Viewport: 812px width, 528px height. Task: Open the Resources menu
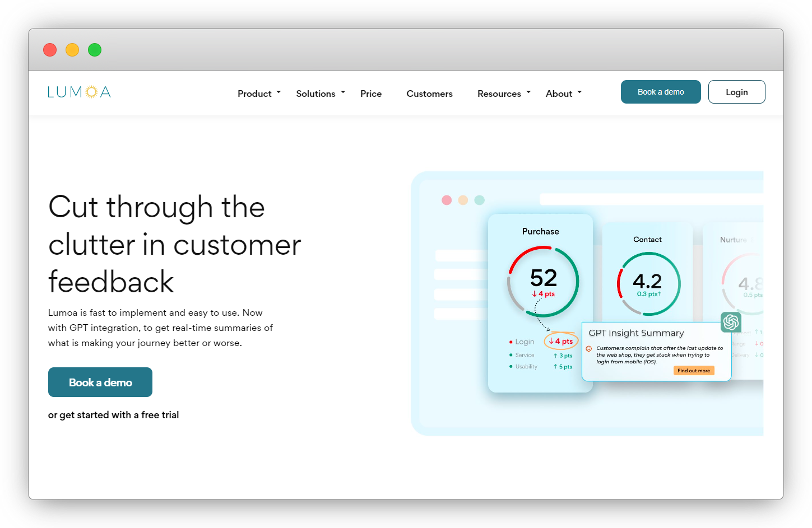pos(499,94)
